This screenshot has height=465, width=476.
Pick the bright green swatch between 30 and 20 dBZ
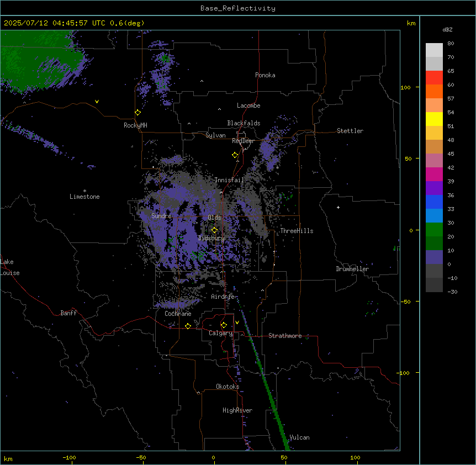click(x=434, y=230)
